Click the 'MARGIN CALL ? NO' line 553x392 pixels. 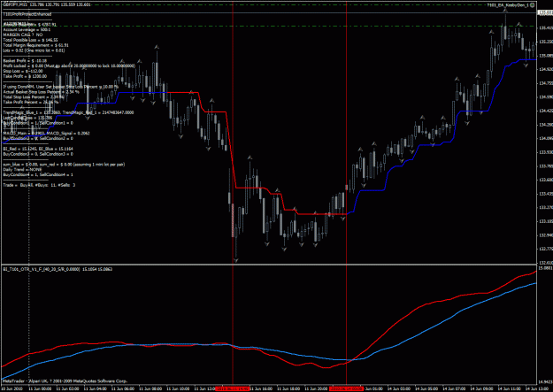(x=23, y=35)
